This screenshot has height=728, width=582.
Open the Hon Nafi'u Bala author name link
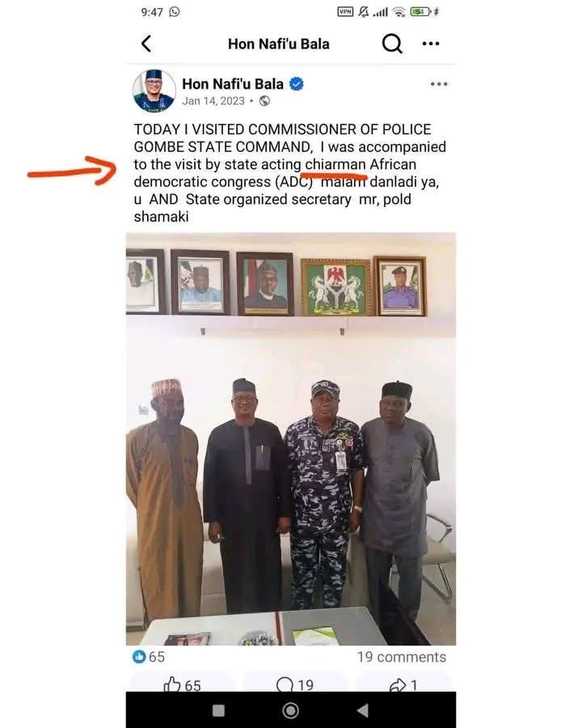point(234,83)
